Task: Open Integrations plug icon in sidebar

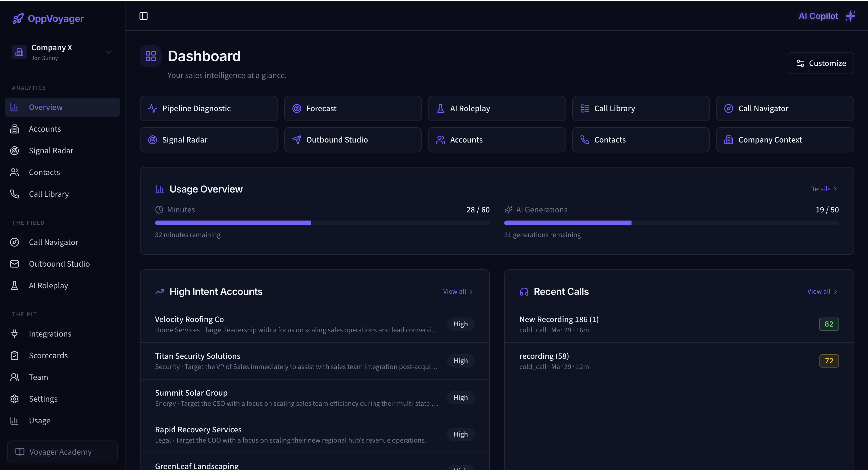Action: [14, 334]
